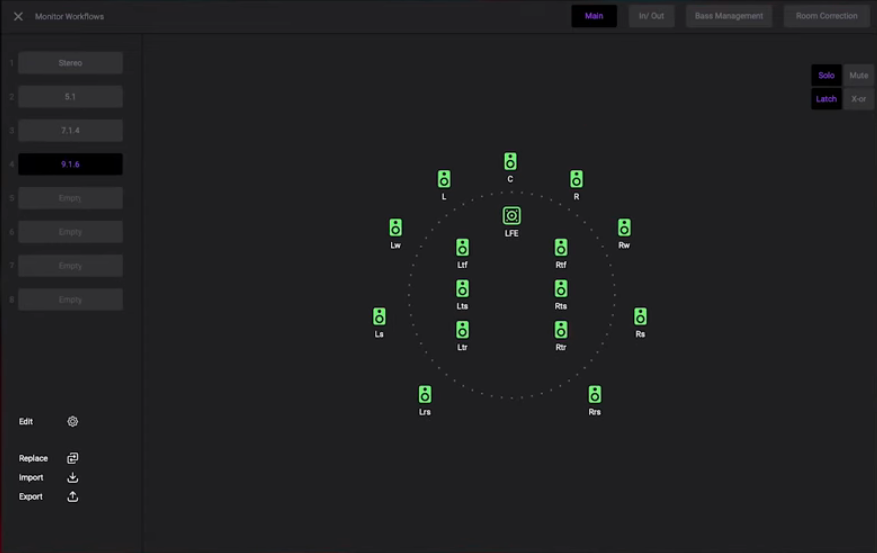The height and width of the screenshot is (553, 877).
Task: Select the 5.1 workflow preset
Action: pyautogui.click(x=70, y=97)
